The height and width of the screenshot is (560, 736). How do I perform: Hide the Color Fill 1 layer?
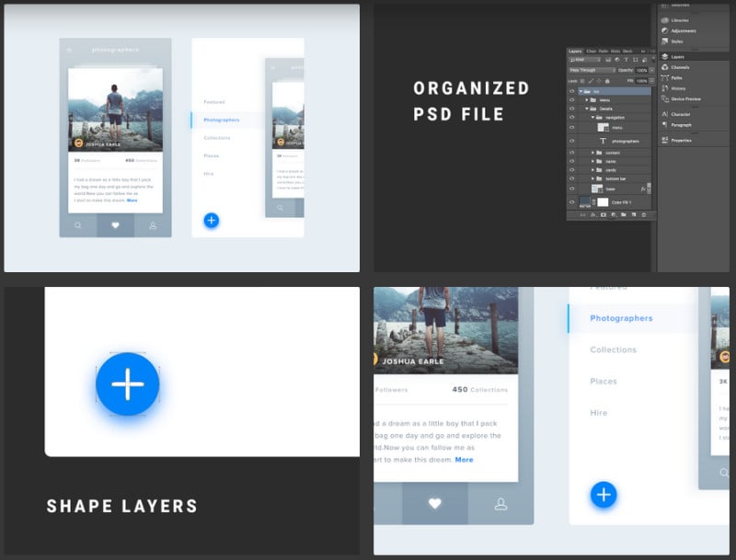pyautogui.click(x=571, y=202)
